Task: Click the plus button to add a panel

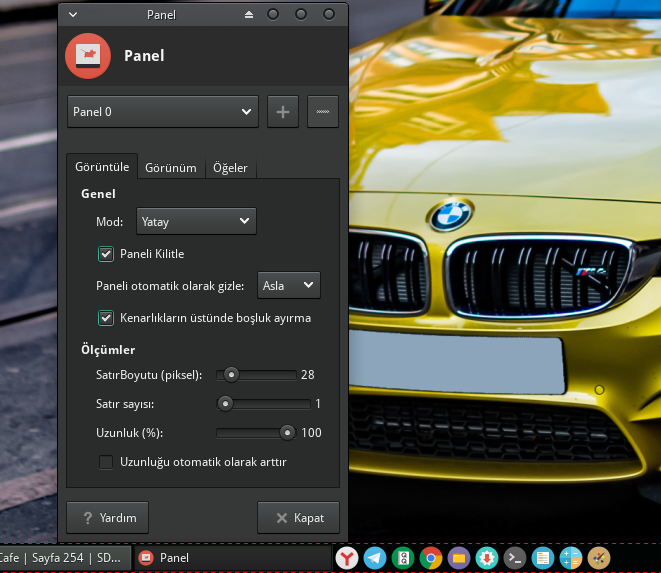Action: point(283,112)
